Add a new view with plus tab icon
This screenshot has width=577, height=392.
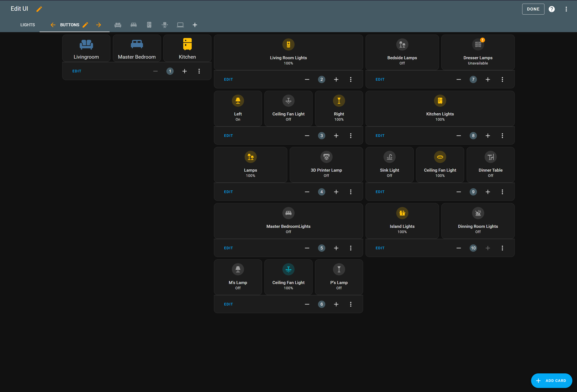click(x=195, y=25)
